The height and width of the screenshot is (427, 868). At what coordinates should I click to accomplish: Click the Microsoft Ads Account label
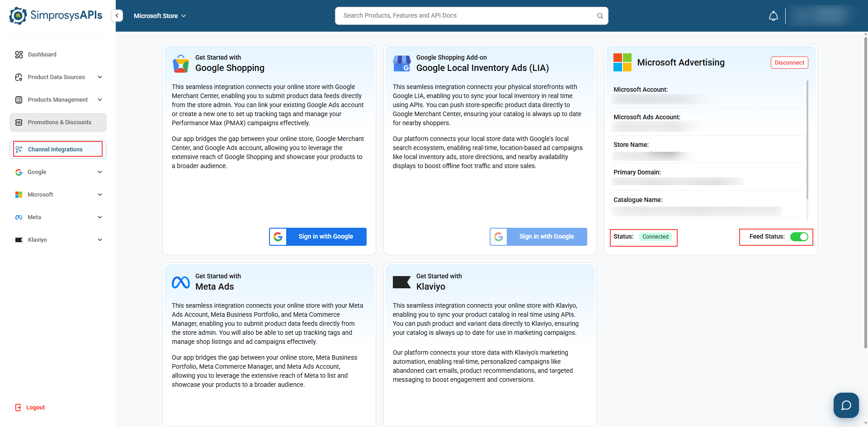click(x=647, y=117)
